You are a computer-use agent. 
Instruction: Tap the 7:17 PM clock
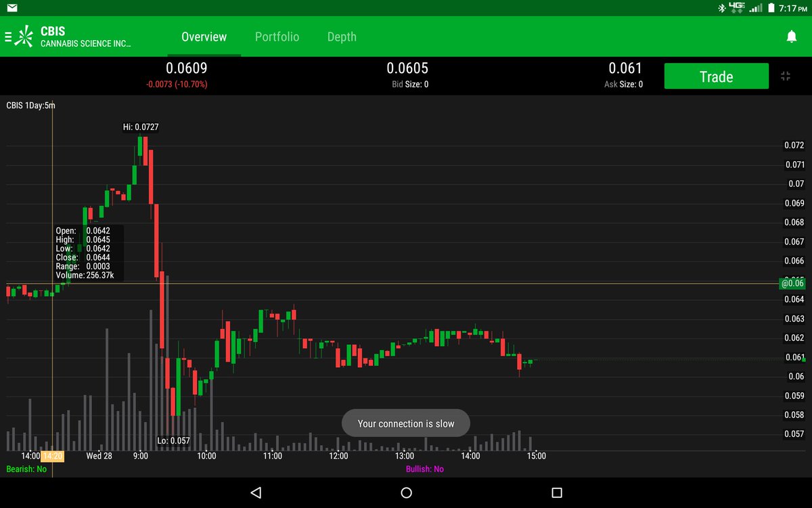792,8
